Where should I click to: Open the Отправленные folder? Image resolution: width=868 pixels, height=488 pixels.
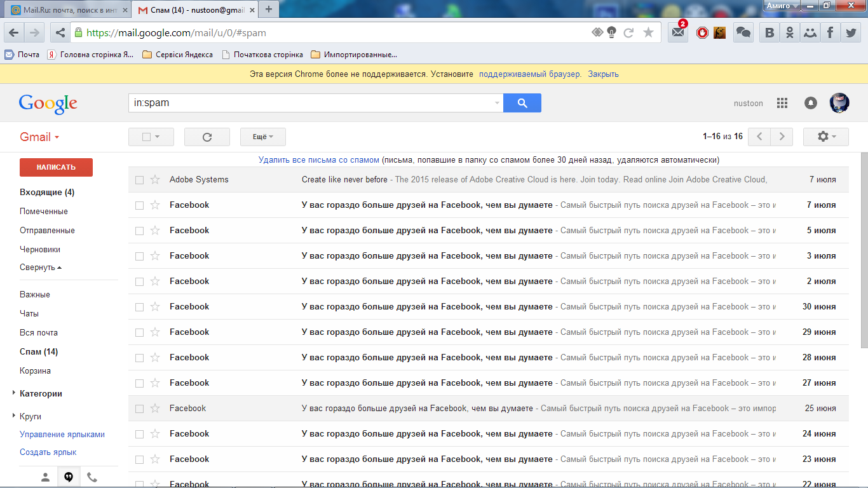(47, 230)
